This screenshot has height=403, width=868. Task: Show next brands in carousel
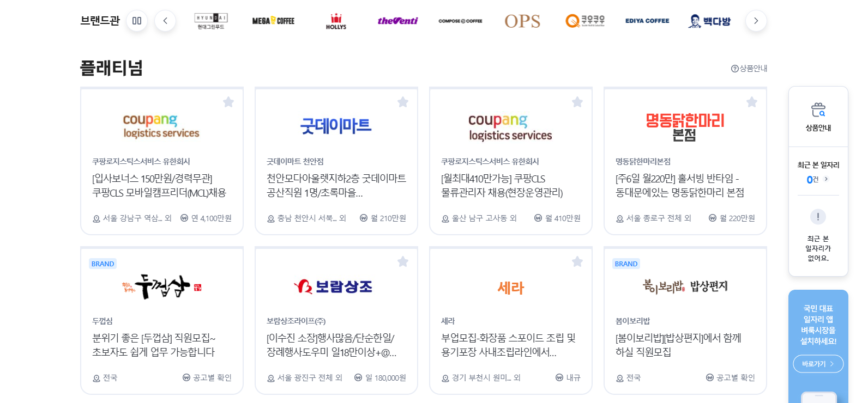click(x=756, y=21)
